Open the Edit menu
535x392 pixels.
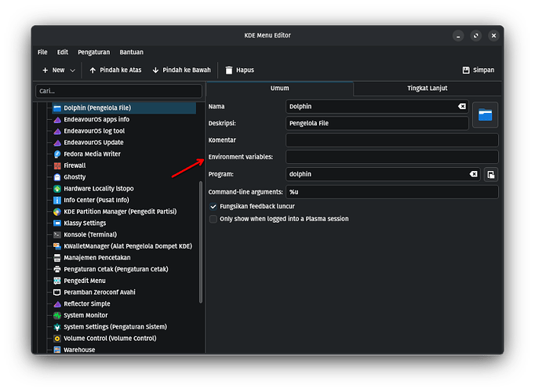coord(63,53)
